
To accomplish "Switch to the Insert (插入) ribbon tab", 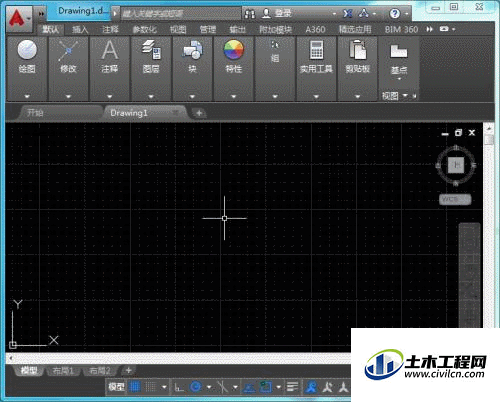I will [x=80, y=30].
